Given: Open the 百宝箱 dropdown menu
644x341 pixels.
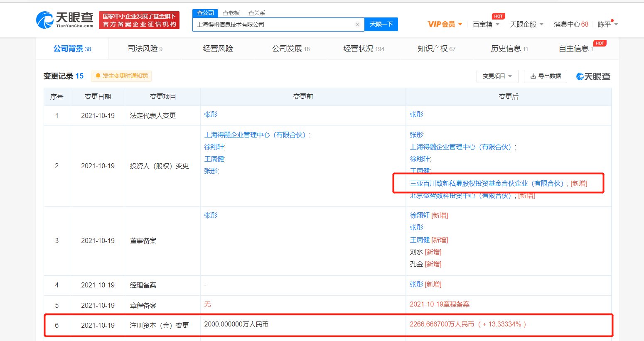Looking at the screenshot, I should (x=486, y=25).
